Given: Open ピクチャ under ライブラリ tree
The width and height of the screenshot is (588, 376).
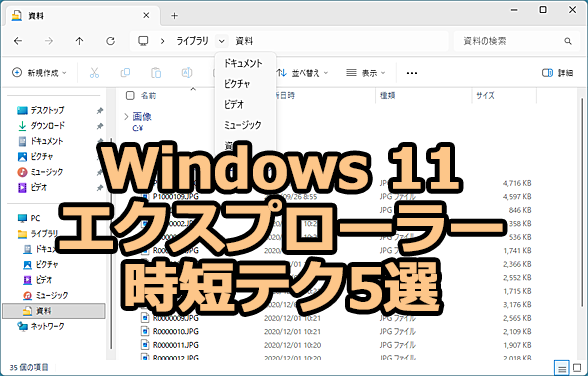Looking at the screenshot, I should coord(41,265).
